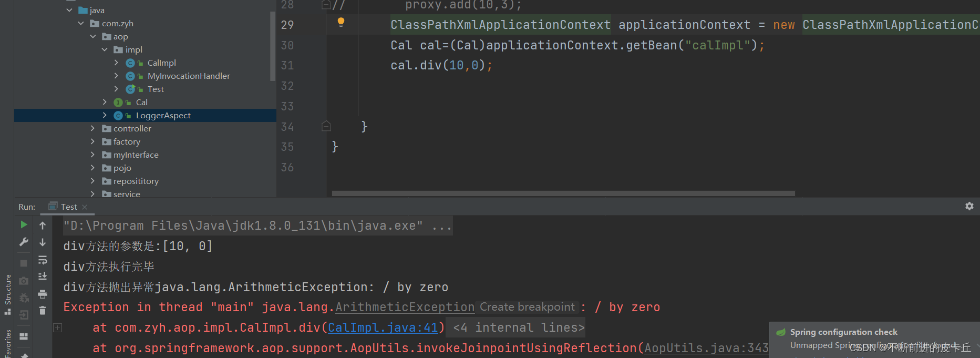This screenshot has width=980, height=358.
Task: Navigate up the stack trace arrow
Action: [43, 226]
